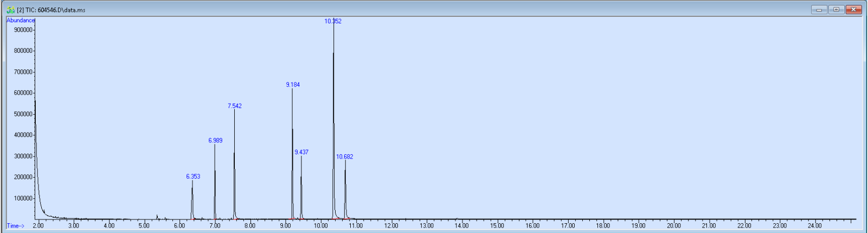Click the 500000 abundance tick label
Image resolution: width=868 pixels, height=233 pixels.
pos(23,114)
